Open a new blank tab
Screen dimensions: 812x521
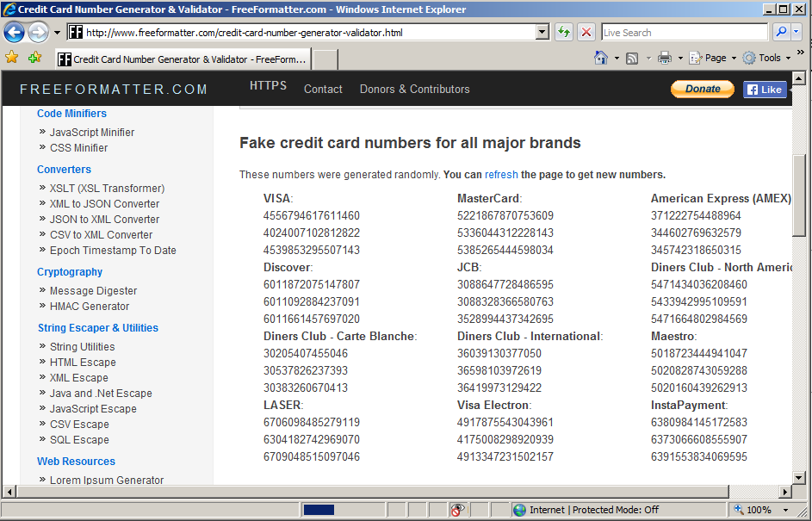pyautogui.click(x=325, y=59)
